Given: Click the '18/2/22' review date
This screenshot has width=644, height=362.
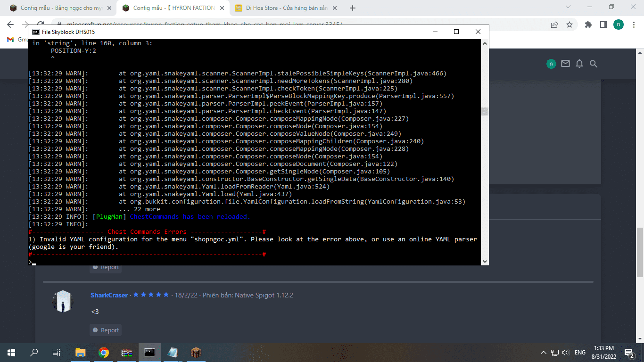Looking at the screenshot, I should click(186, 295).
